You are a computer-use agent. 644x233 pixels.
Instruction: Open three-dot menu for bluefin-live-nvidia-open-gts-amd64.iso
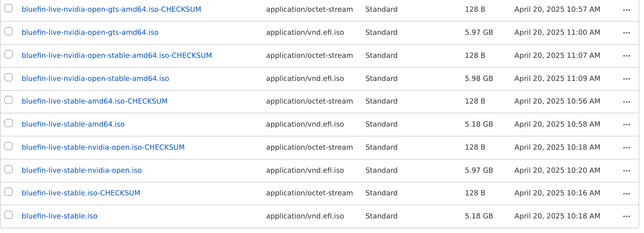627,33
